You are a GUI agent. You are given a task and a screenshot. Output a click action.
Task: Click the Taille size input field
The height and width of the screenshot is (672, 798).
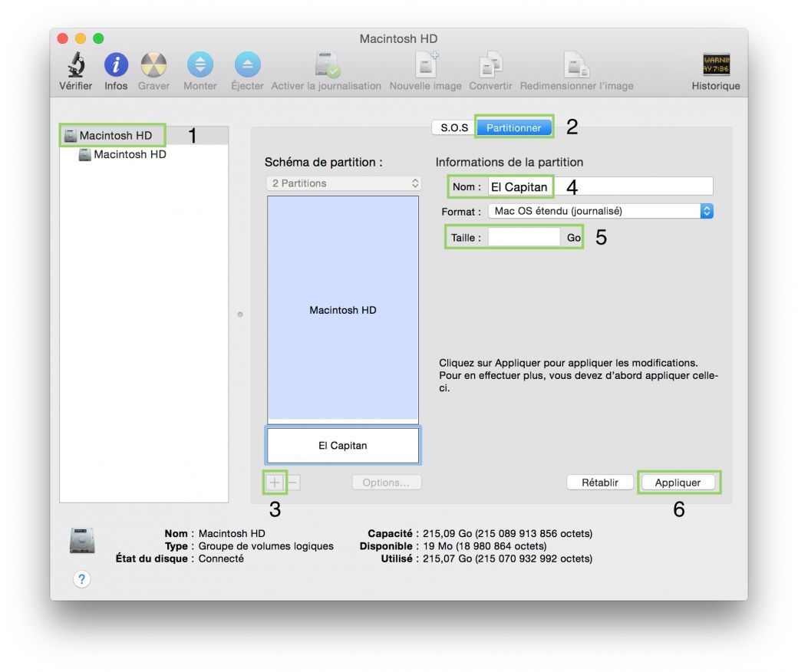[524, 238]
